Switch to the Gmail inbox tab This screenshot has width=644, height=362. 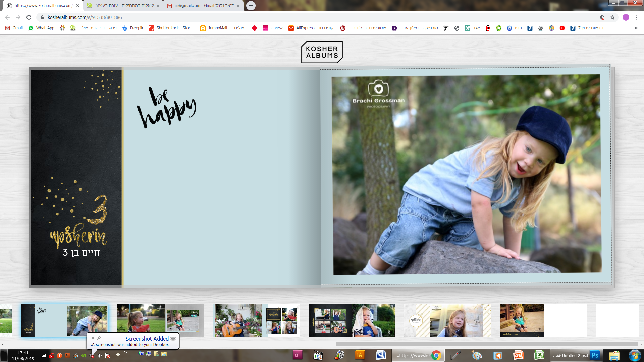click(x=203, y=6)
